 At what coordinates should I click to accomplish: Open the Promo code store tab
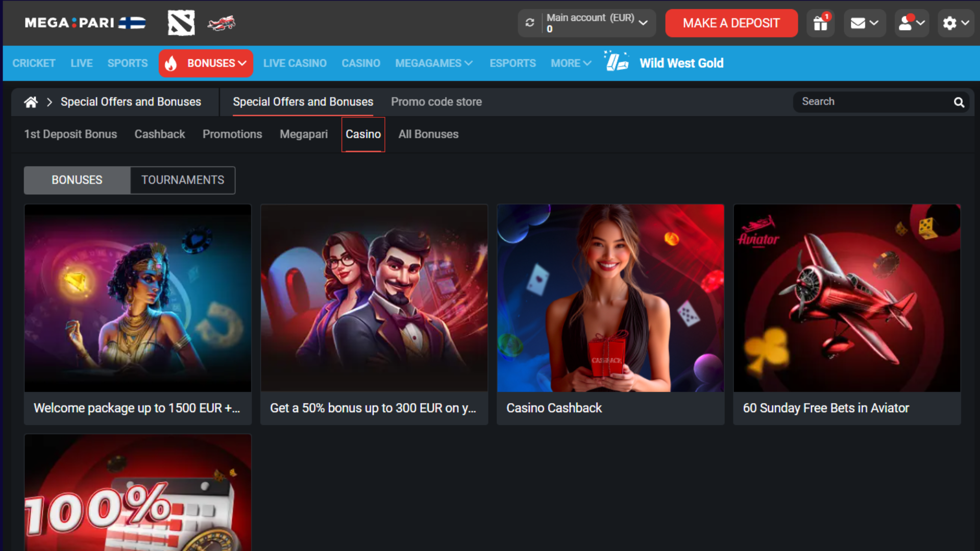pos(436,102)
